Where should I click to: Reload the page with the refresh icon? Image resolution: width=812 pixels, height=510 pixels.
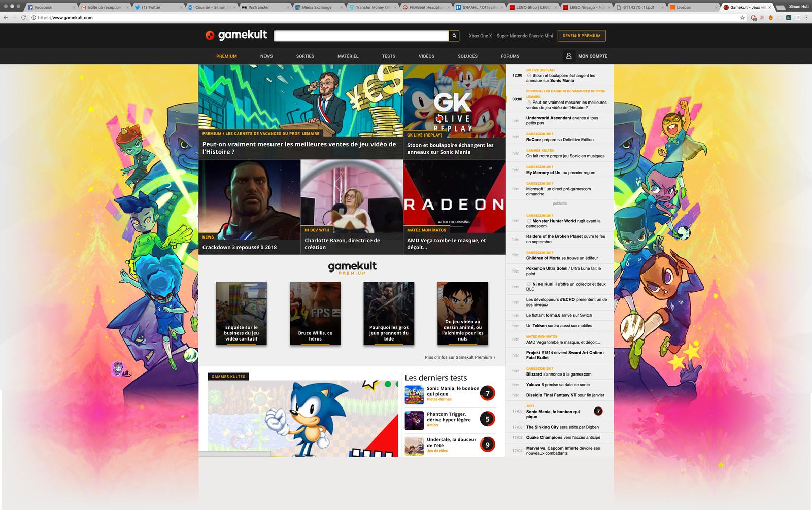coord(23,17)
